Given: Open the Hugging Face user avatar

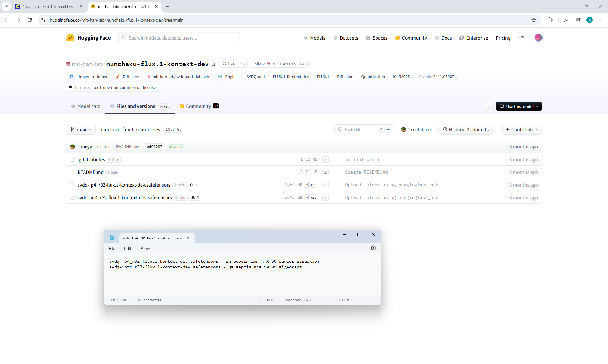Looking at the screenshot, I should pos(538,38).
